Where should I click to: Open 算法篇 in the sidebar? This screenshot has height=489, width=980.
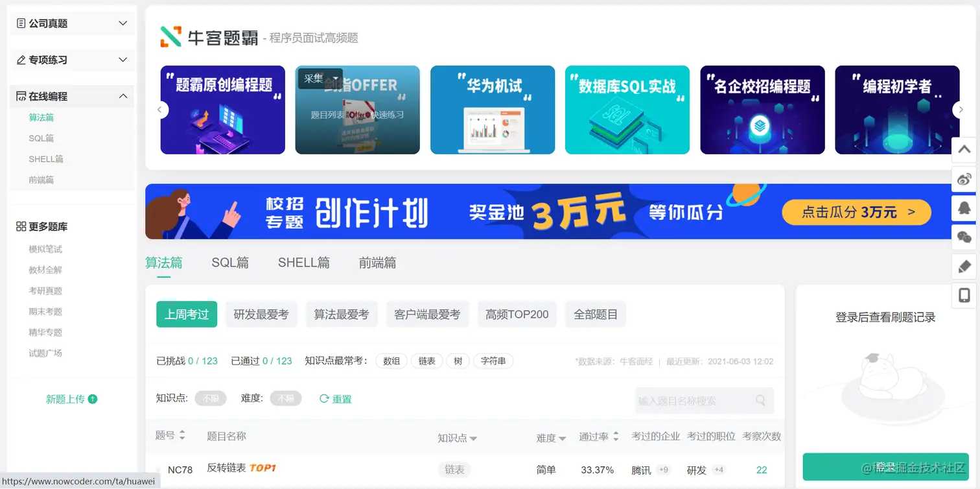point(41,117)
